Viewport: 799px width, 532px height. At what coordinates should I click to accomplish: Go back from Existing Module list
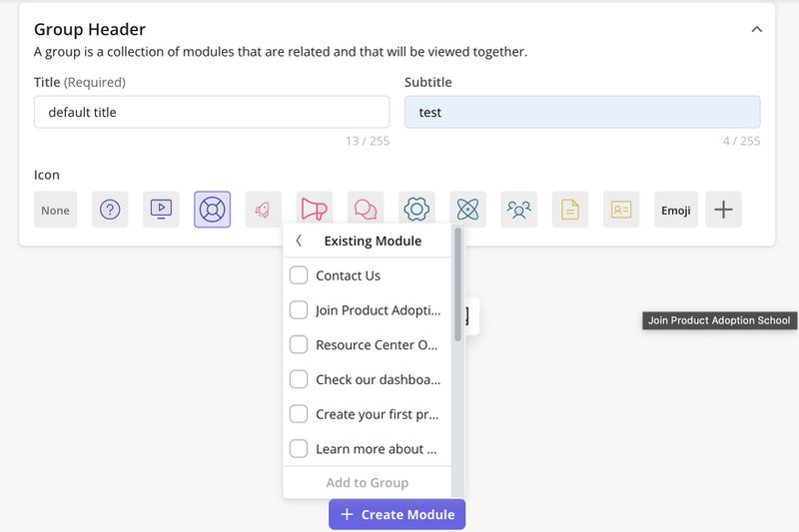coord(299,241)
